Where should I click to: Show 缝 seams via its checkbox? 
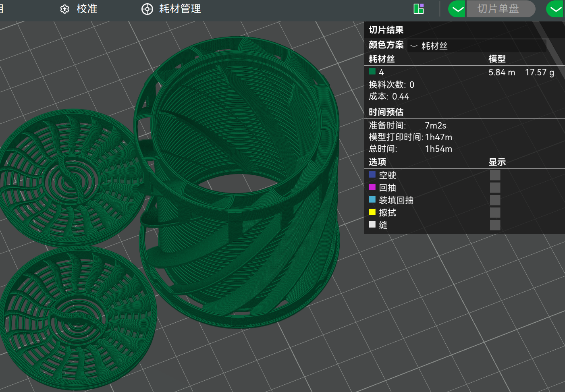495,225
